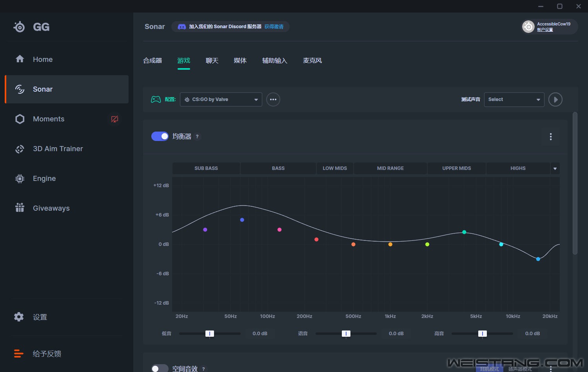Click the 3D Aim Trainer crosshair icon
588x372 pixels.
pyautogui.click(x=20, y=149)
